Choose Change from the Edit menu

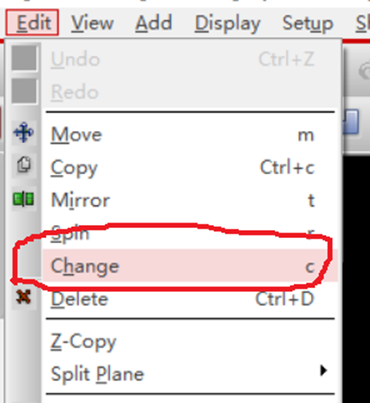[x=190, y=266]
